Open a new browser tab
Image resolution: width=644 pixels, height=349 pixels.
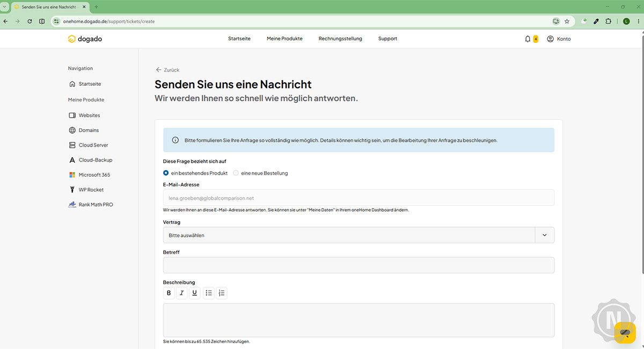point(97,7)
